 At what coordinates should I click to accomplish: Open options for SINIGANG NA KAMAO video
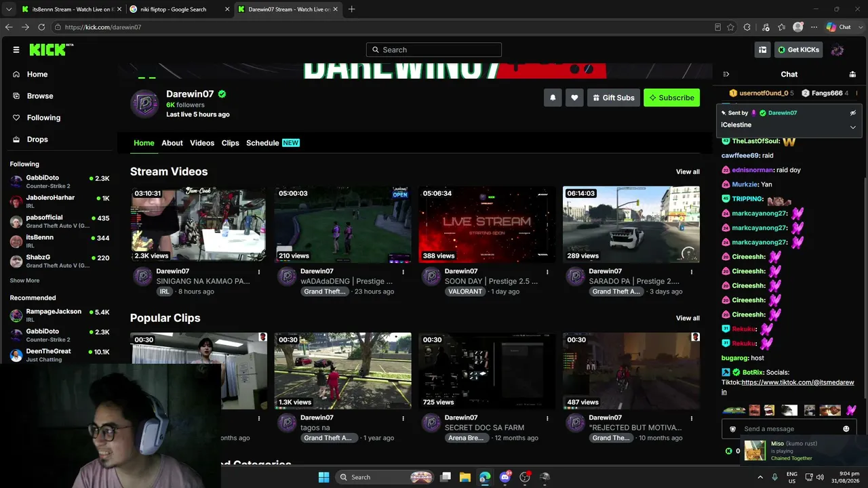click(x=259, y=272)
